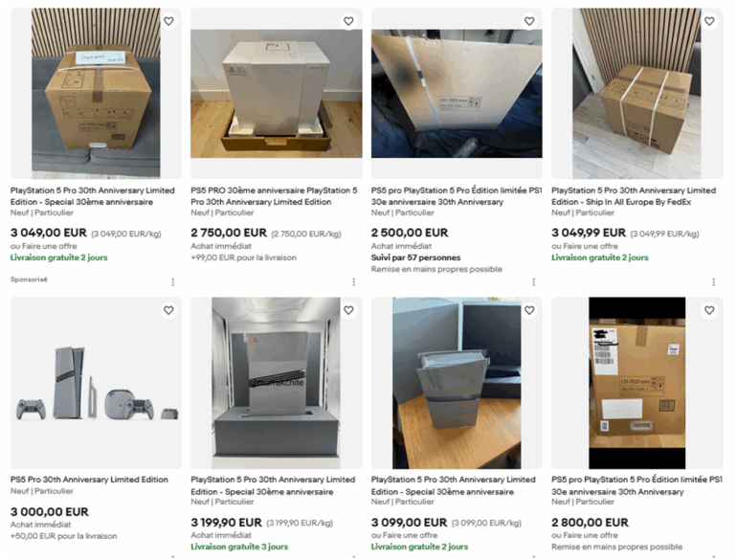The image size is (737, 560).
Task: Click heart icon on 3 199,90 EUR listing
Action: click(348, 310)
